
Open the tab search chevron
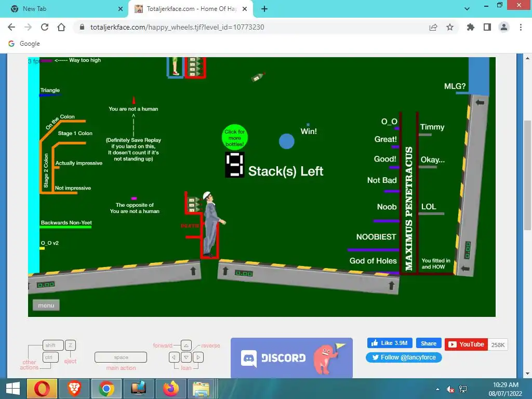467,9
